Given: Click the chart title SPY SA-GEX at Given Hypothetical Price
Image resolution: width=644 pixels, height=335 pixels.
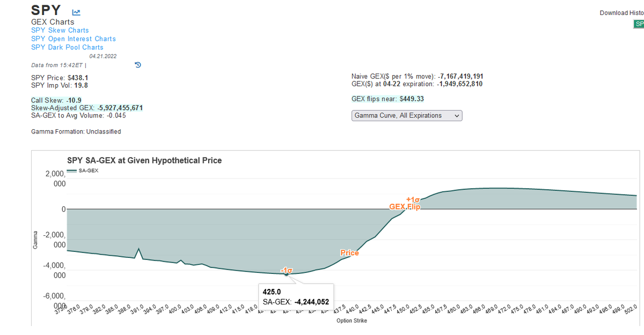Looking at the screenshot, I should click(x=144, y=160).
